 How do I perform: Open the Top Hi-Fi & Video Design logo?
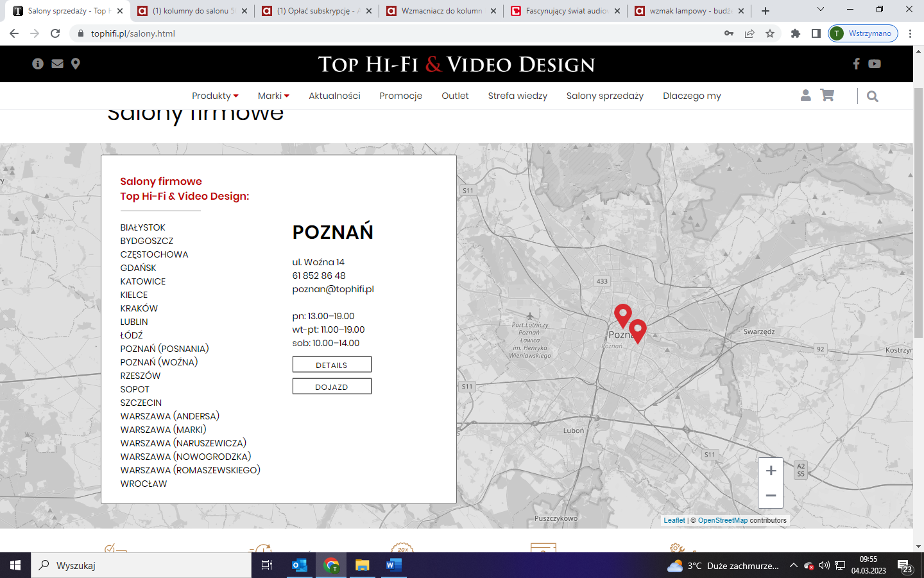point(456,64)
